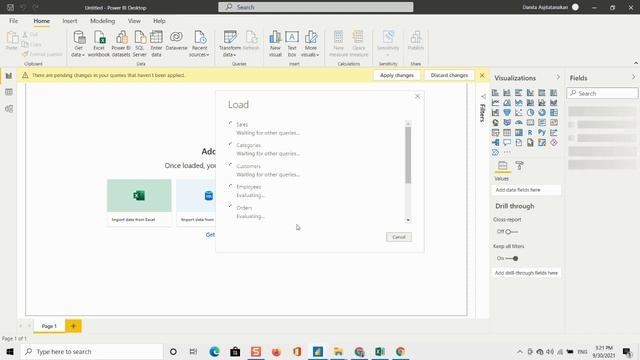The height and width of the screenshot is (360, 640).
Task: Open Microsoft Edge from the taskbar
Action: pos(214,351)
